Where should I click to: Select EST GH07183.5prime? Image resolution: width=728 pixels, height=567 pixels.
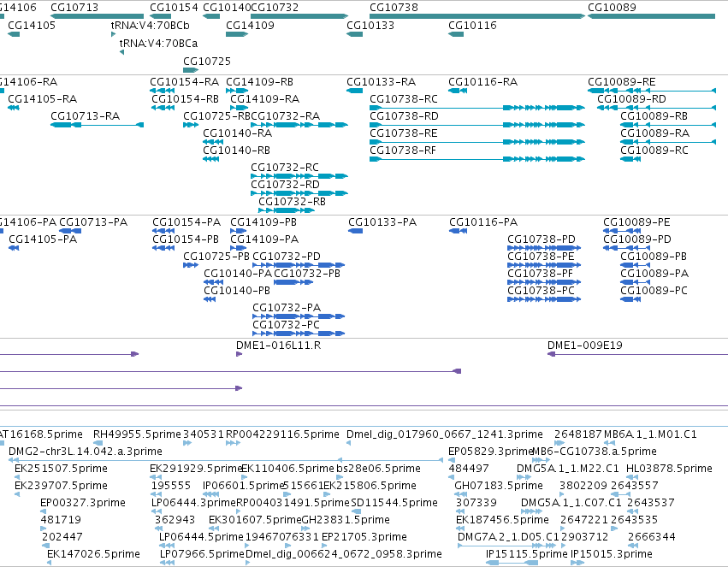[x=499, y=486]
